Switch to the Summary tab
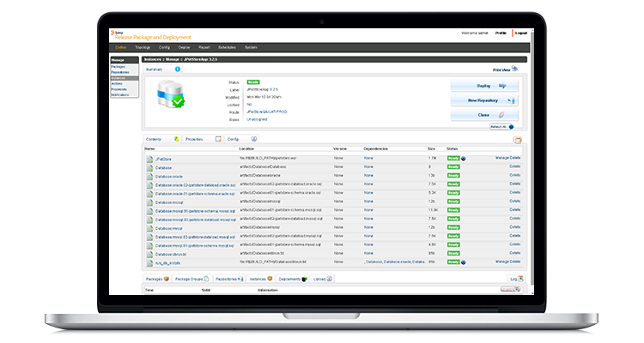 pyautogui.click(x=162, y=69)
